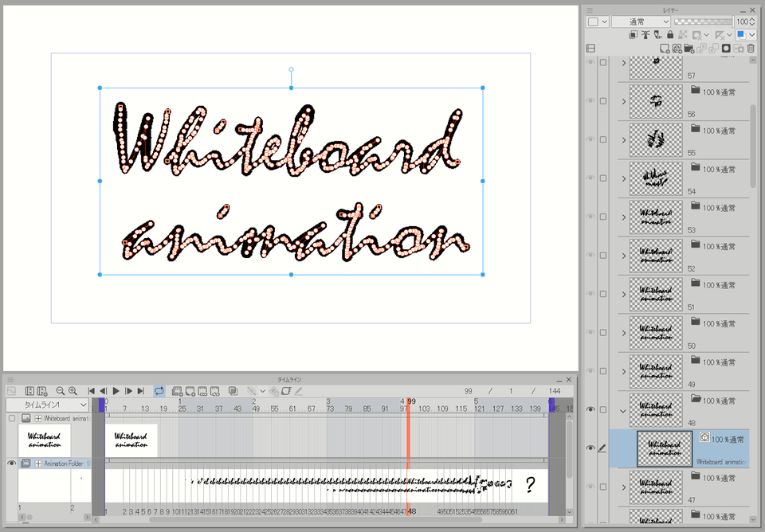The height and width of the screenshot is (532, 765).
Task: Click frame 49 on the timeline ruler
Action: [x=256, y=409]
